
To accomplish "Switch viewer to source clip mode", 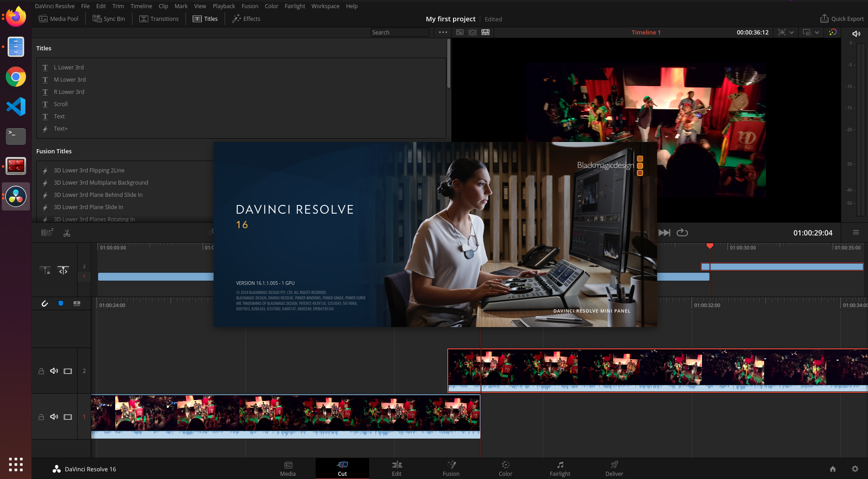I will pos(460,32).
